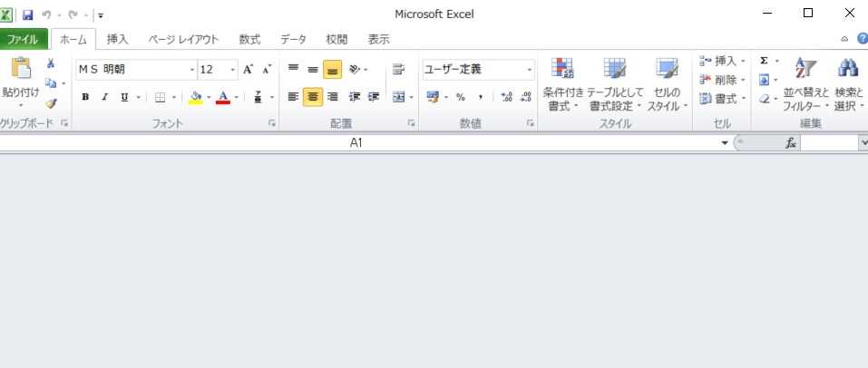The image size is (868, 368).
Task: Click the increase font size icon
Action: (x=248, y=70)
